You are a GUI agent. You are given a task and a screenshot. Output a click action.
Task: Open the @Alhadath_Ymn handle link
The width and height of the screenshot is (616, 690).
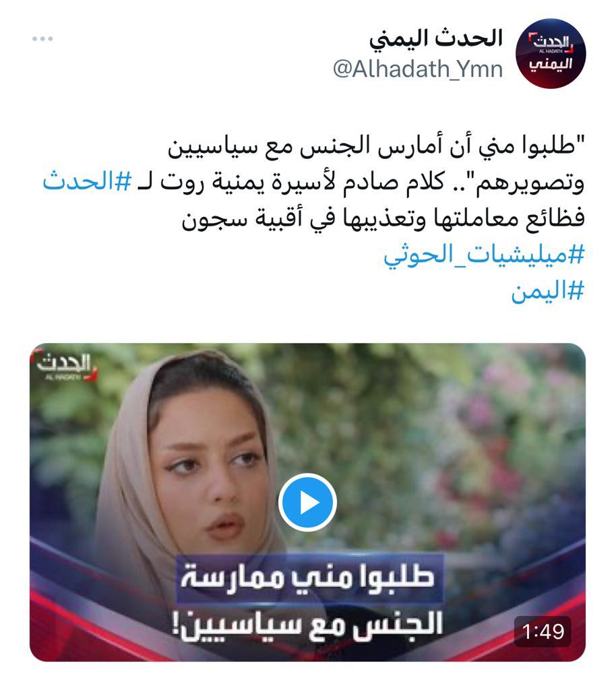point(418,69)
